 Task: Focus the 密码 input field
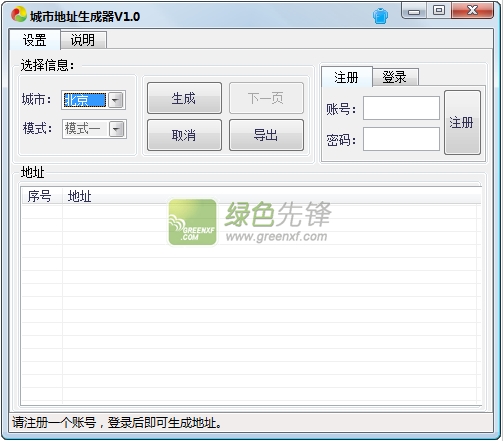click(x=401, y=139)
